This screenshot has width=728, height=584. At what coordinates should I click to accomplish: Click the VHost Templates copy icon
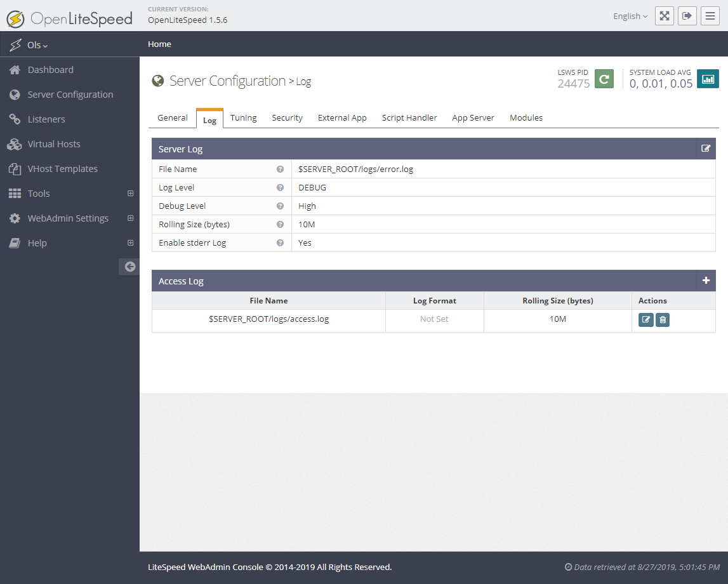pos(15,169)
